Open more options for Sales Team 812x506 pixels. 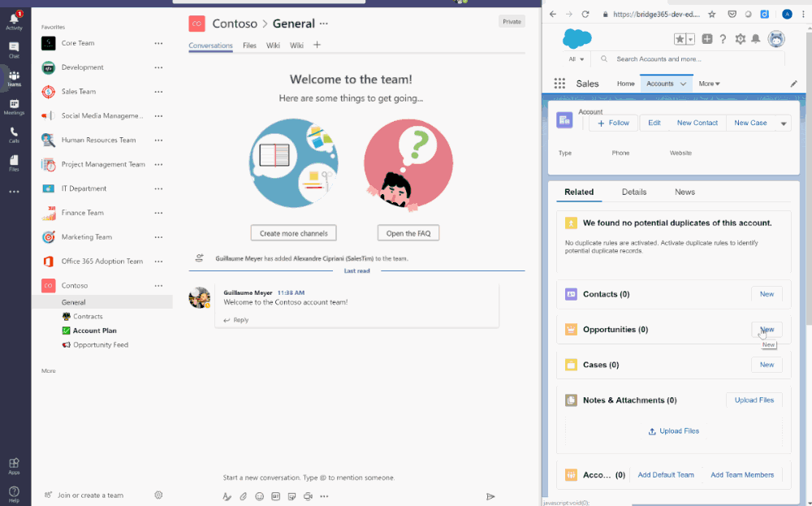[x=158, y=92]
